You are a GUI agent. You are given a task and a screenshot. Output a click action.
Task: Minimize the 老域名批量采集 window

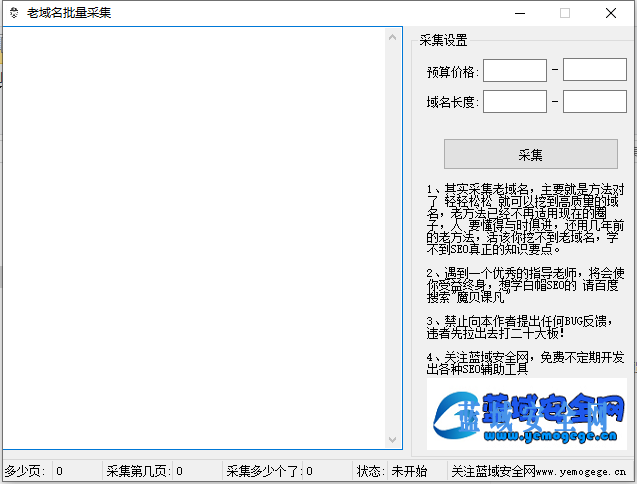(518, 13)
